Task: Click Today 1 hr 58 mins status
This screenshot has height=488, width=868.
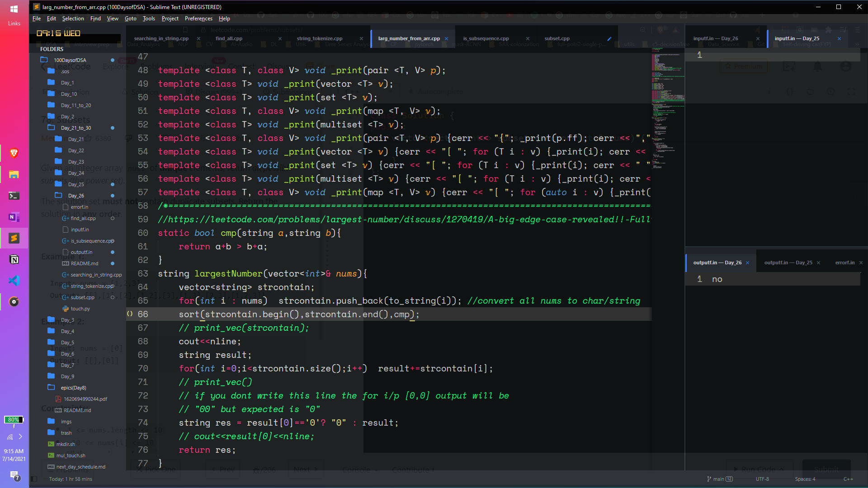Action: [71, 479]
